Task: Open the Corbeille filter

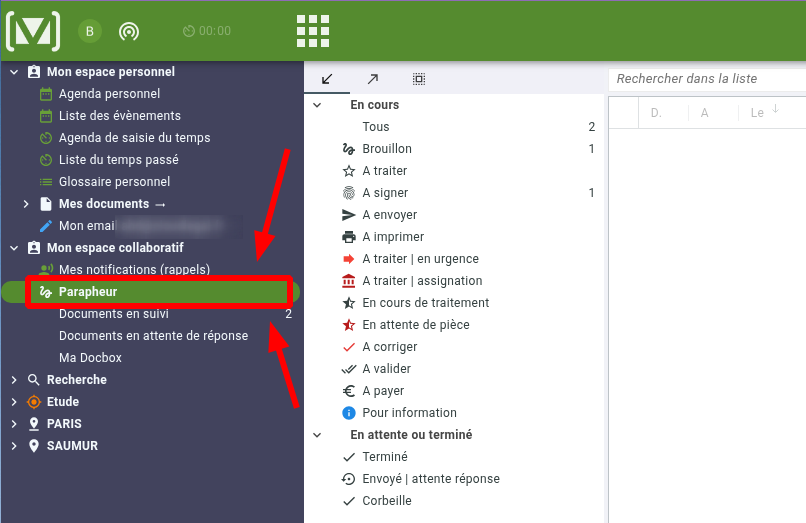Action: pyautogui.click(x=386, y=501)
